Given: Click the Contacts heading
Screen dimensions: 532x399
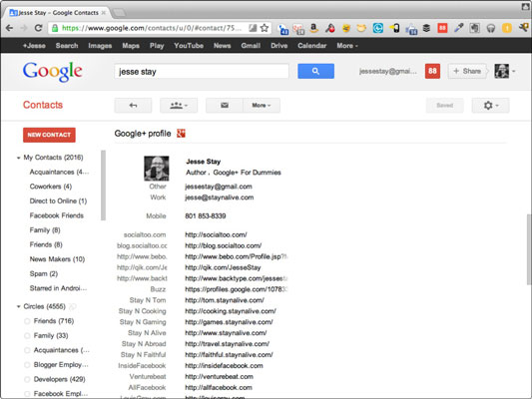Looking at the screenshot, I should coord(43,105).
